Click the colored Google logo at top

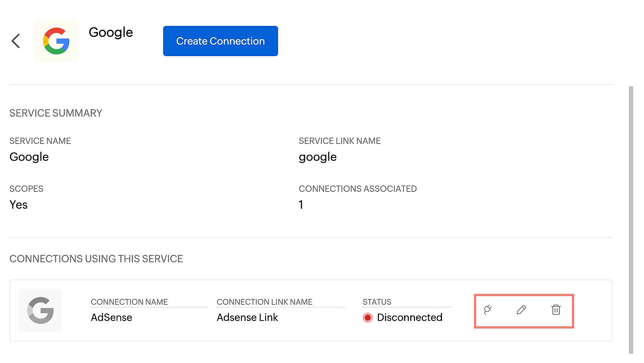click(x=56, y=41)
